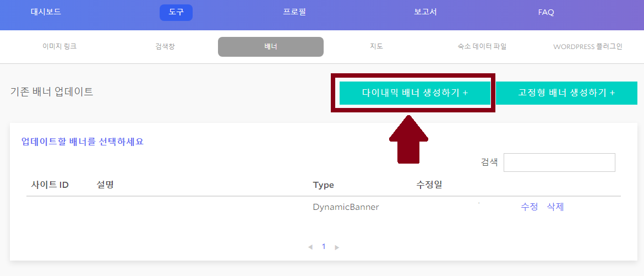Open the WORDPRESS 플러그인 tab
This screenshot has height=276, width=644.
tap(588, 46)
